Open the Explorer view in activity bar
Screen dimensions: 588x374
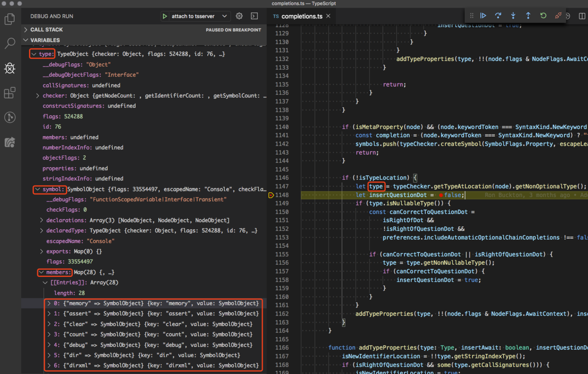(10, 19)
